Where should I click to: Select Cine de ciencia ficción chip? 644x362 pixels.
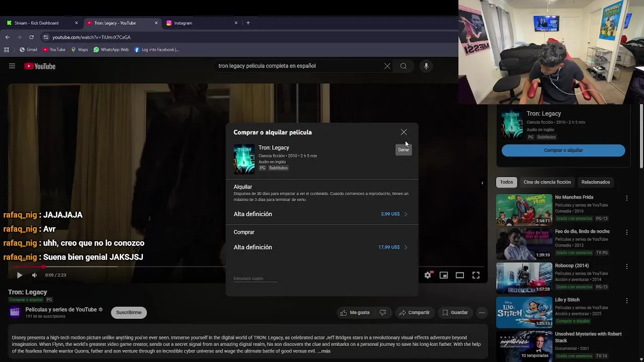547,182
